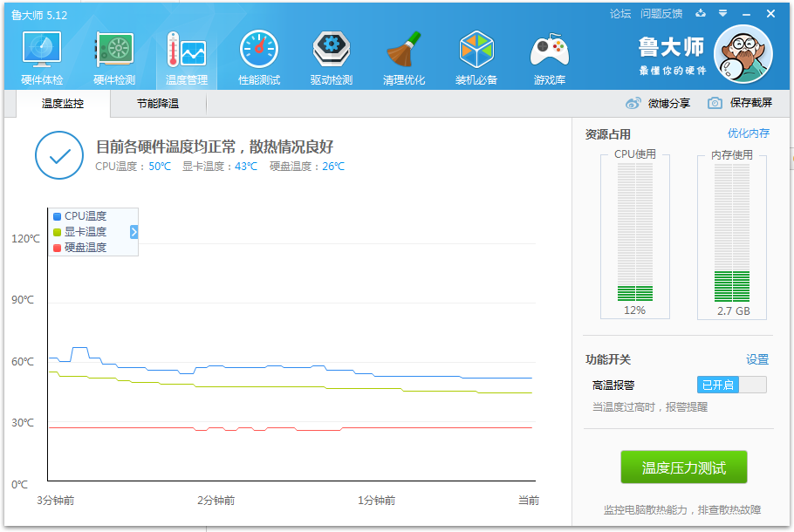The height and width of the screenshot is (532, 794).
Task: Open 清理优化 cleanup optimization
Action: (404, 58)
